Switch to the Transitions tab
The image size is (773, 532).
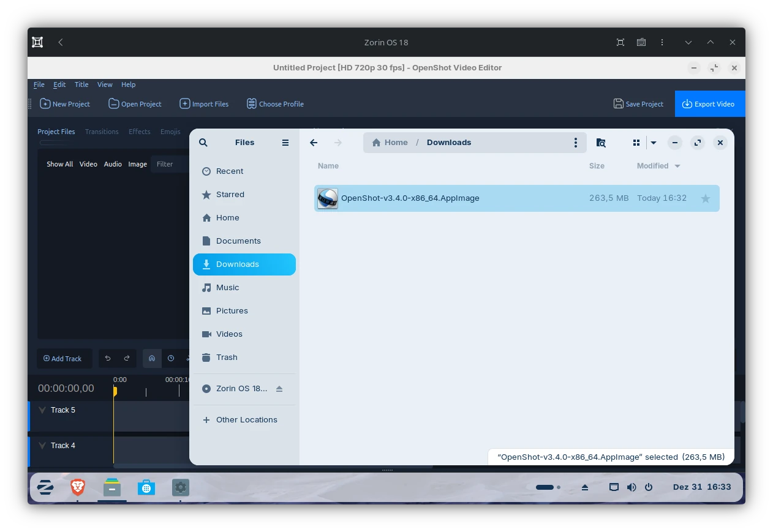pos(102,132)
